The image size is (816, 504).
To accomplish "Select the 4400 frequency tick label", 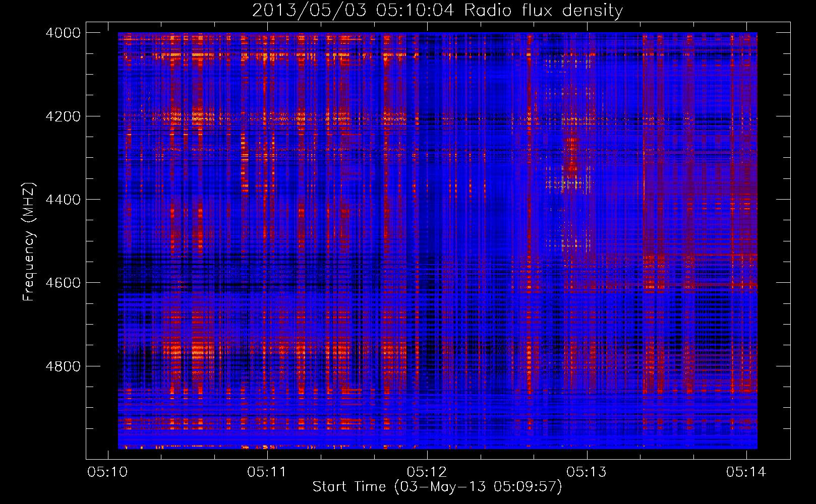I will pyautogui.click(x=63, y=200).
